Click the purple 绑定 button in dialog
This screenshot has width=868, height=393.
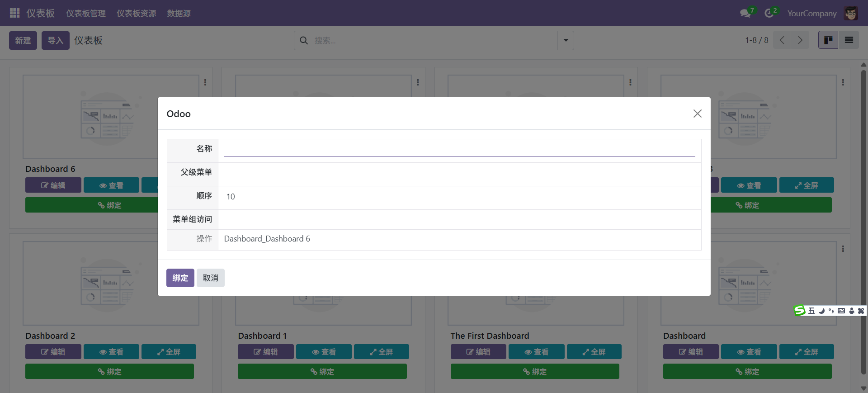(x=180, y=278)
